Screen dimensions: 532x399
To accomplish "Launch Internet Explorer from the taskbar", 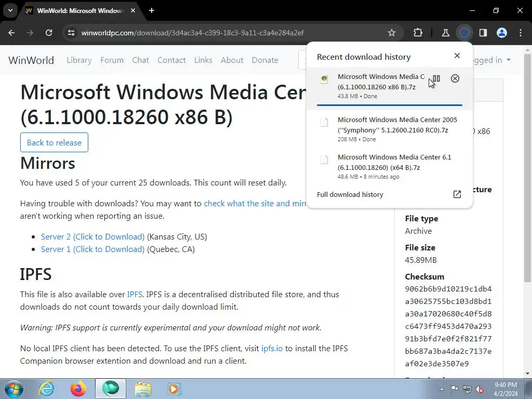I will [x=46, y=389].
